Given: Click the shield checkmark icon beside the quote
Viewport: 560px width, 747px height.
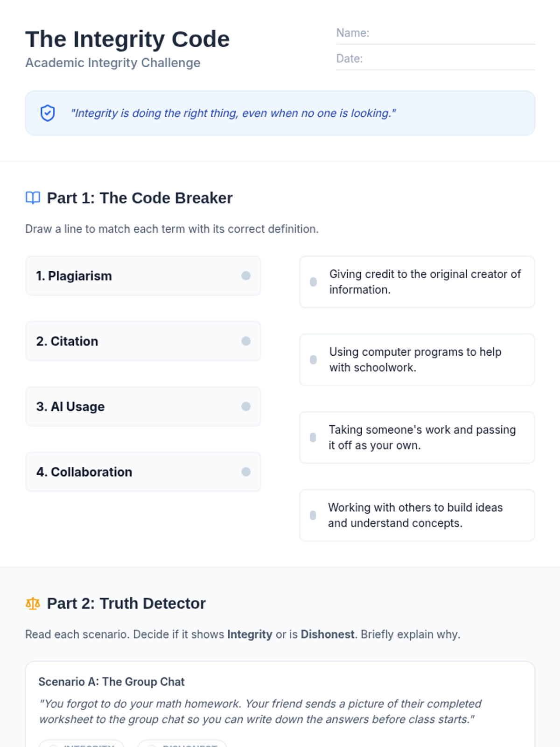Looking at the screenshot, I should click(48, 113).
